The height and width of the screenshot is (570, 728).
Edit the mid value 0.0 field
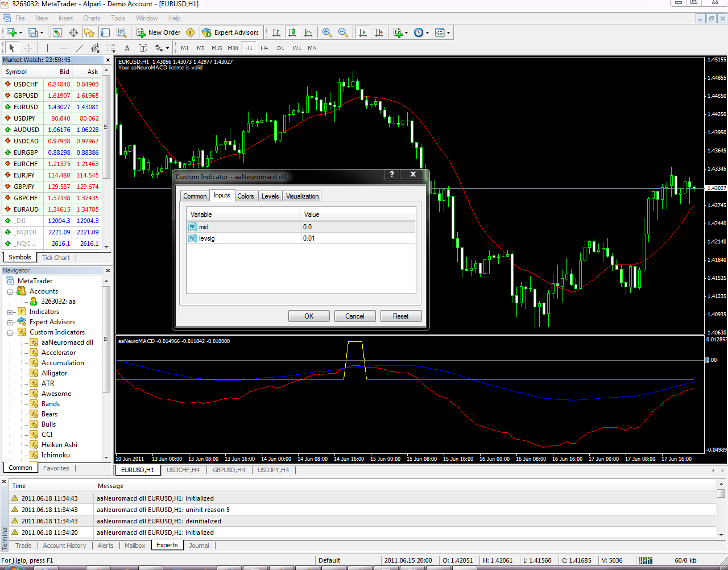(358, 227)
